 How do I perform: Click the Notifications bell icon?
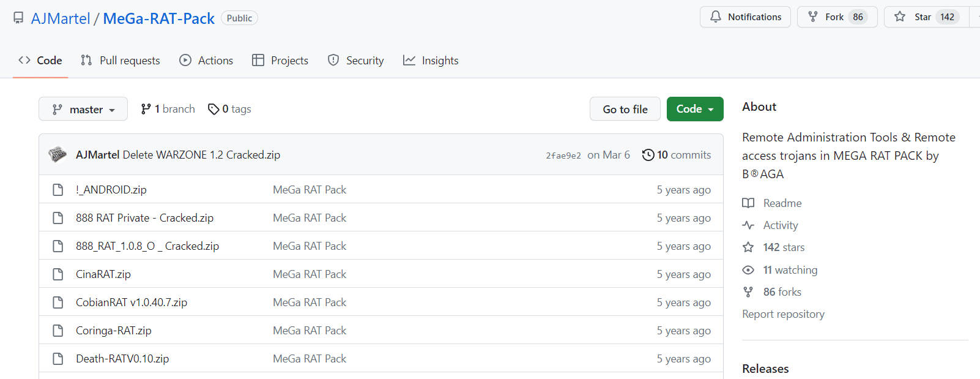[x=715, y=17]
